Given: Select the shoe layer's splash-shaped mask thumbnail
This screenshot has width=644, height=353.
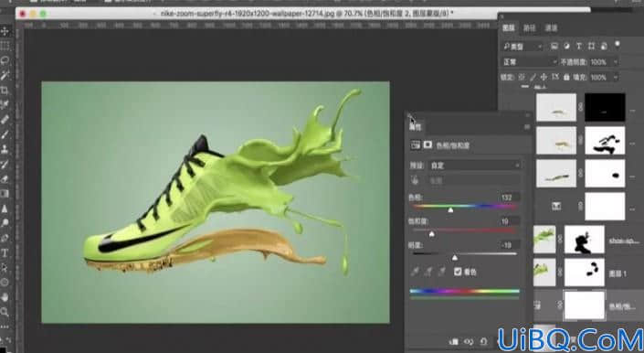Looking at the screenshot, I should click(585, 240).
